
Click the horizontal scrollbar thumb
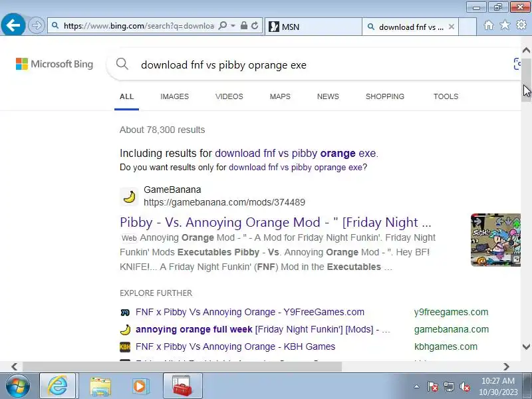(182, 366)
